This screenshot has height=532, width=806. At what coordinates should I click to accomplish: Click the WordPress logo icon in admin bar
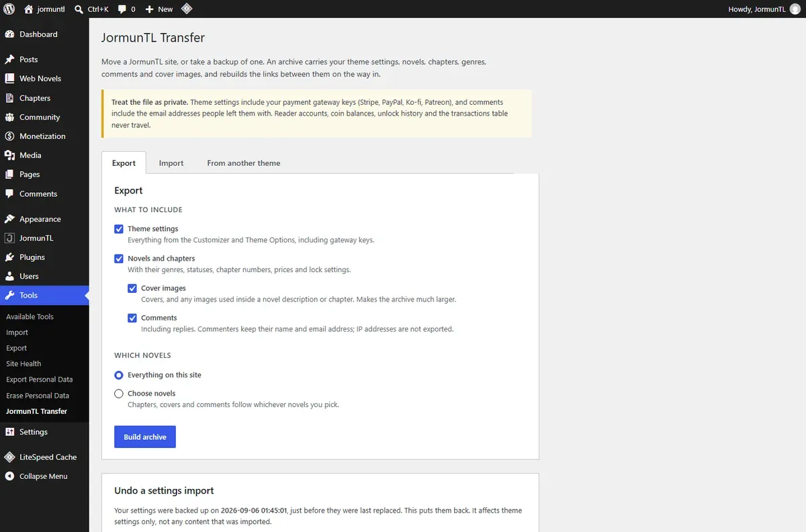(x=9, y=9)
